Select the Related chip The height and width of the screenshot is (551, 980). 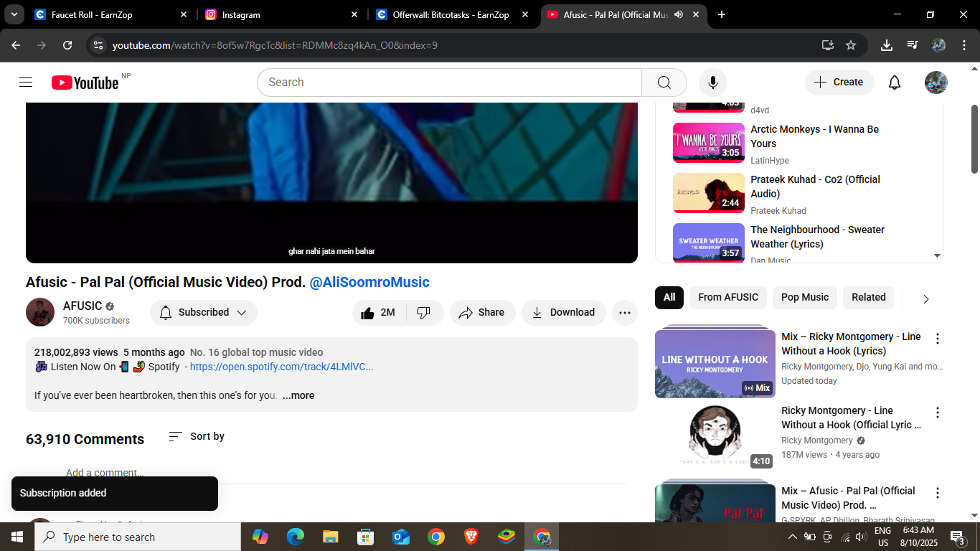(x=869, y=297)
